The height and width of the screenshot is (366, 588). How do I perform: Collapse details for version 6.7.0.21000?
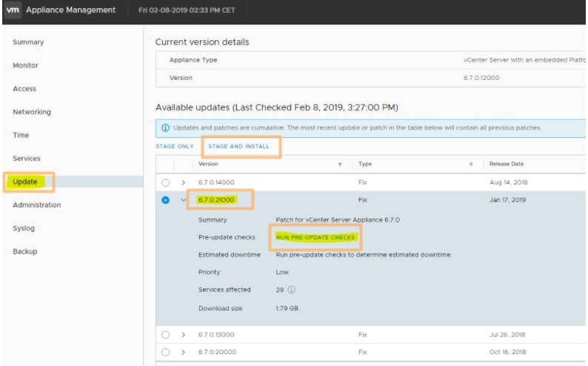point(183,200)
